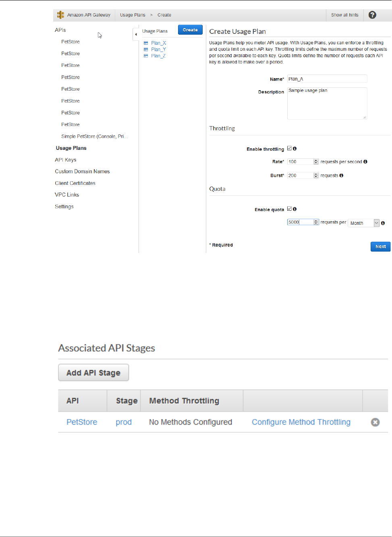Open API Keys in the sidebar
Viewport: 392px width, 537px height.
[x=66, y=160]
